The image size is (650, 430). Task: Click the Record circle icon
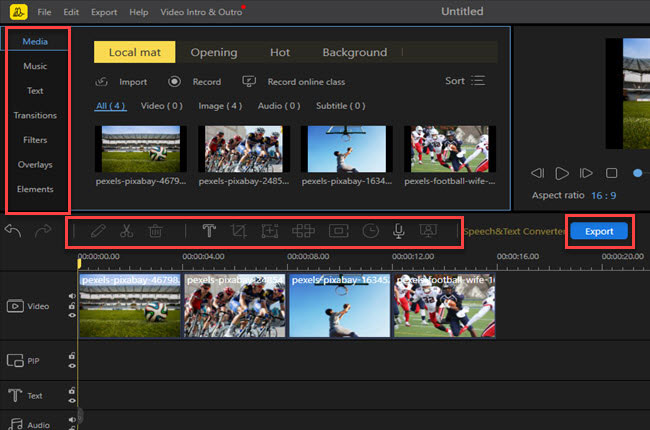174,81
